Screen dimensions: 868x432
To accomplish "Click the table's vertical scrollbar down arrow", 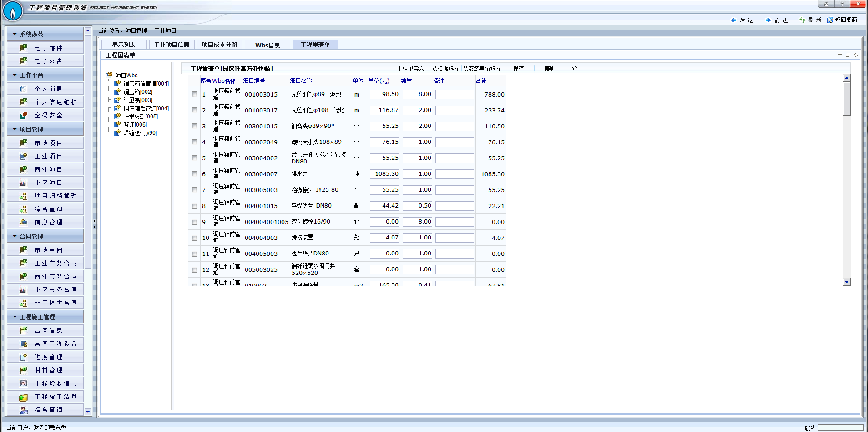I will (x=847, y=282).
